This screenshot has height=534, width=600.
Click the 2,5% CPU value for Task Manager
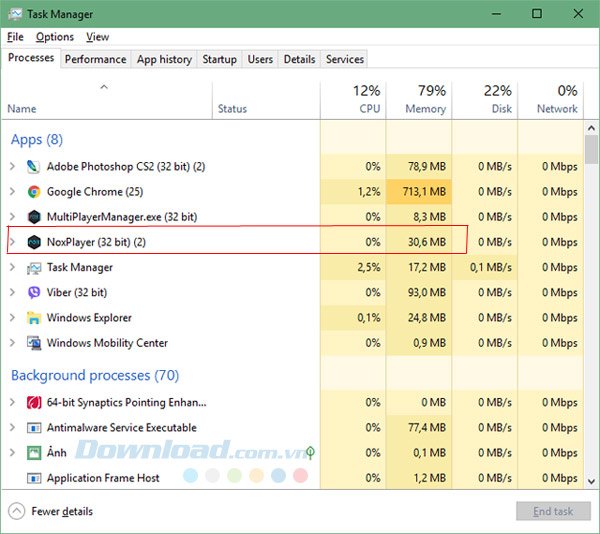coord(369,267)
